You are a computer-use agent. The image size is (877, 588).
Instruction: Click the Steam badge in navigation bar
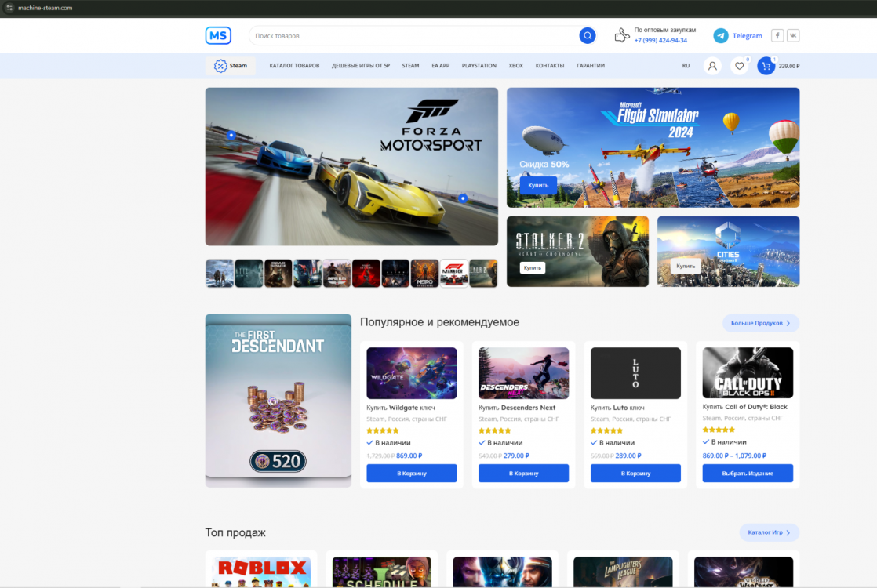point(230,66)
